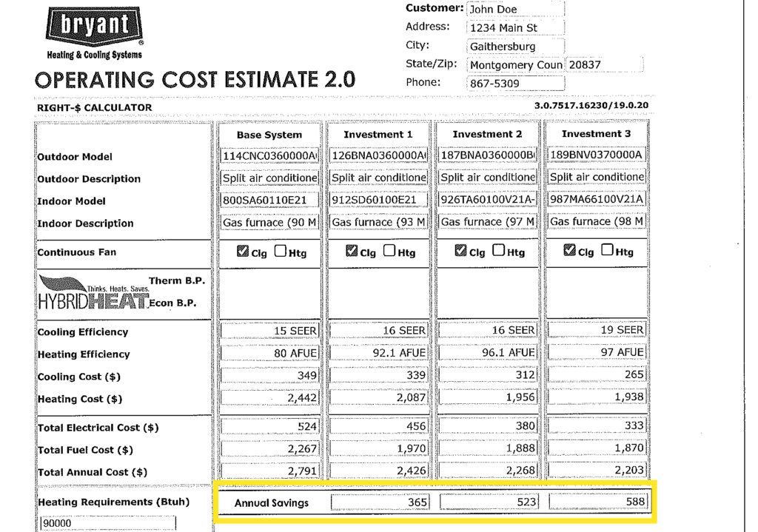The height and width of the screenshot is (532, 758).
Task: Select the Gas furnace (97 M description field
Action: click(x=488, y=221)
